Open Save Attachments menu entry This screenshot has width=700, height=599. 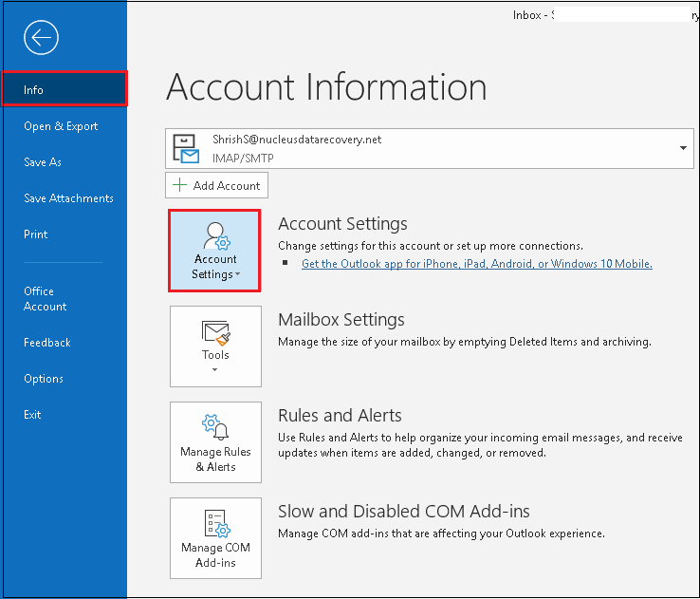pos(68,198)
